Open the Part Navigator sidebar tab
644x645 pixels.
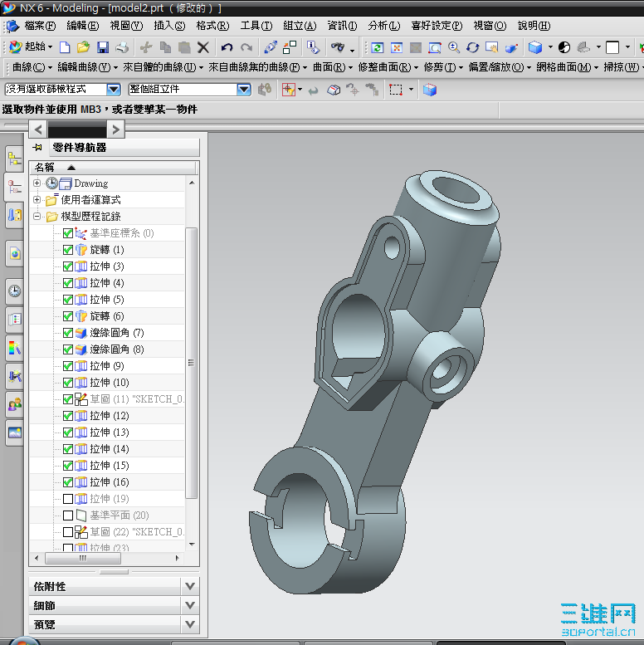pyautogui.click(x=15, y=187)
